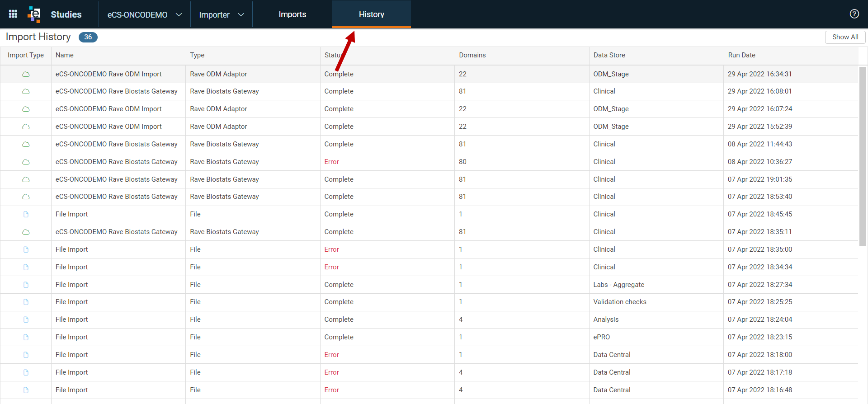
Task: Click the vertical scrollbar of the history table
Action: (863, 156)
